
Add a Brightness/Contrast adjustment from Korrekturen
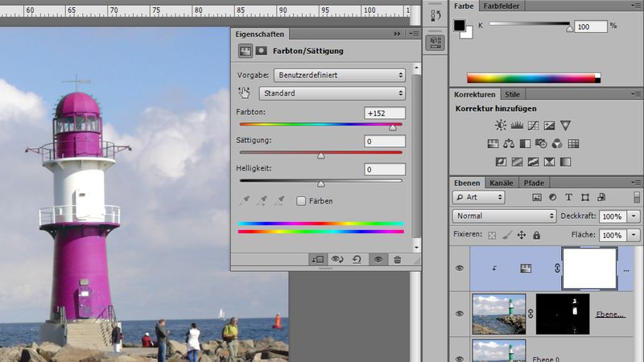[501, 125]
